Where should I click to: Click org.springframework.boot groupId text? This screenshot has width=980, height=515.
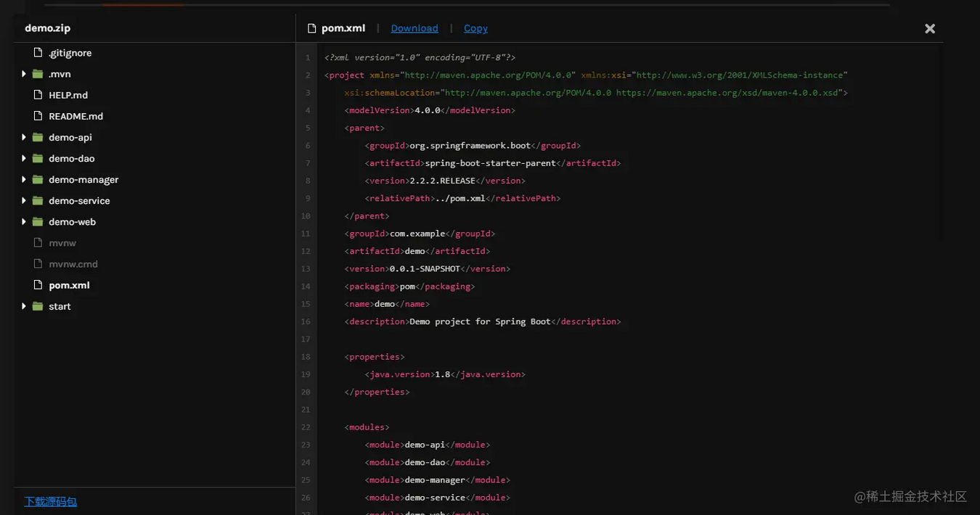(x=470, y=145)
